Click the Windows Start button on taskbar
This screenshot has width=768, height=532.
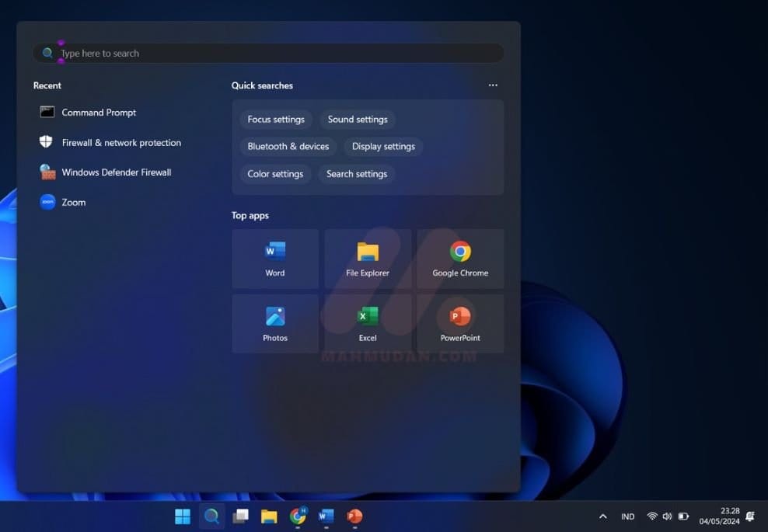(183, 516)
